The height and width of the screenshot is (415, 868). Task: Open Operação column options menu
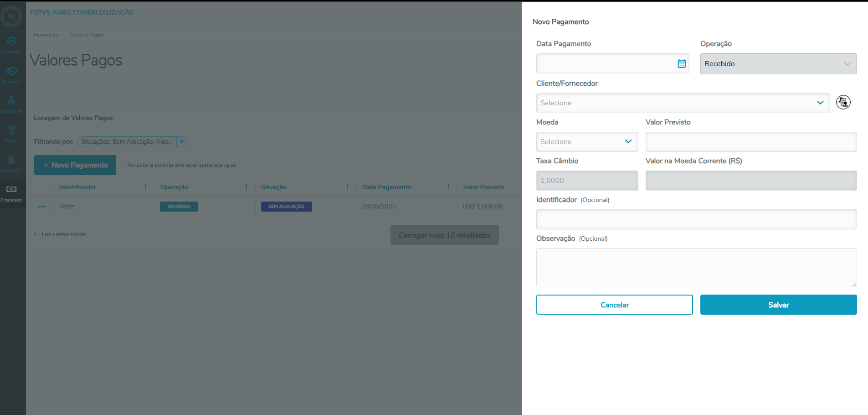(x=247, y=187)
